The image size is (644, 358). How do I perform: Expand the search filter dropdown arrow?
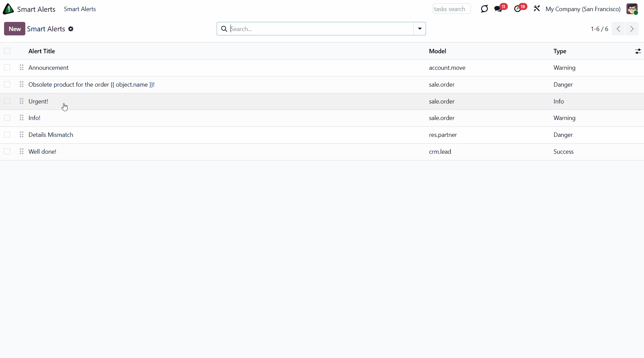pos(420,29)
